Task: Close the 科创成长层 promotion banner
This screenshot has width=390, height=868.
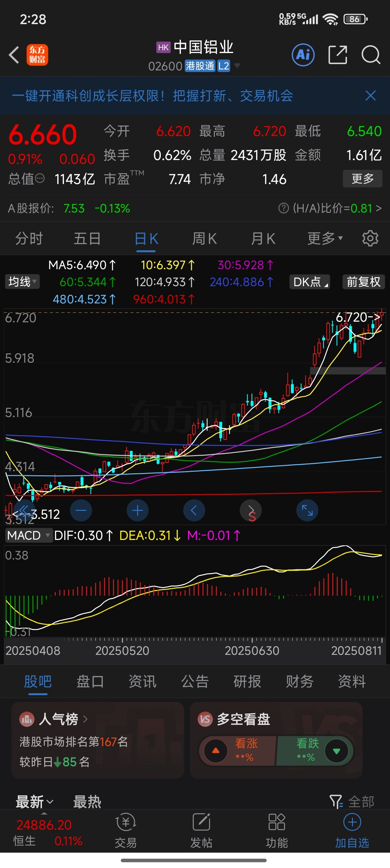Action: (x=370, y=96)
